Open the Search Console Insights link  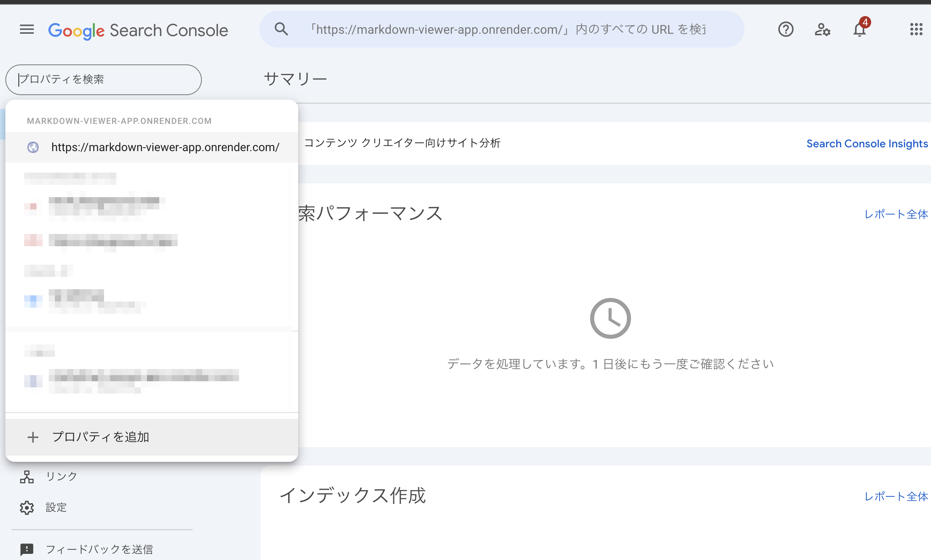(867, 144)
